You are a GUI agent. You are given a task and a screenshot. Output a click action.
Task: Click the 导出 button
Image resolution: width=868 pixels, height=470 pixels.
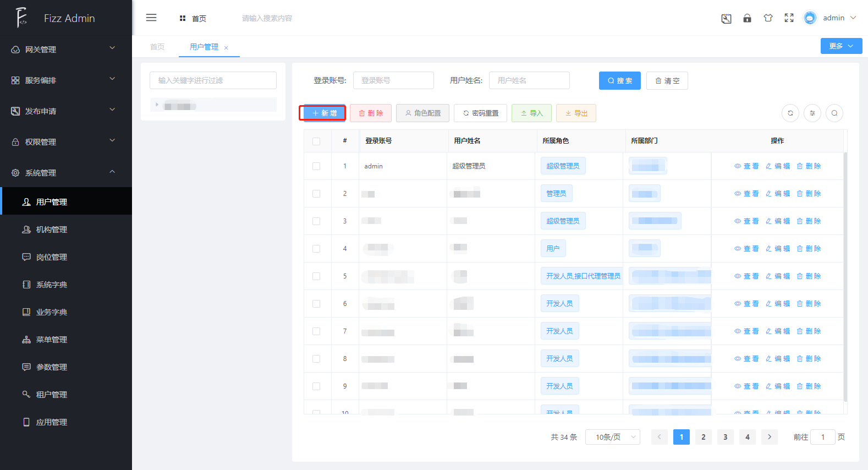[576, 113]
